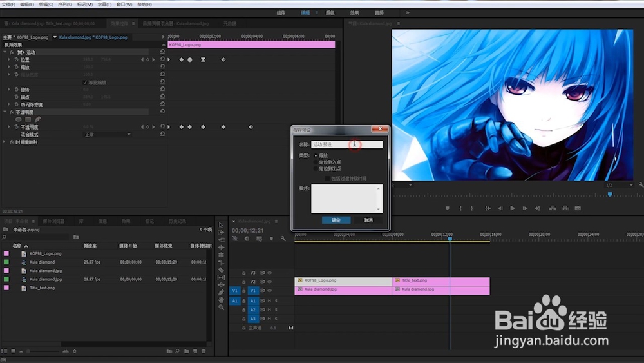Click the linked selection icon in timeline
This screenshot has height=363, width=644.
tap(259, 239)
